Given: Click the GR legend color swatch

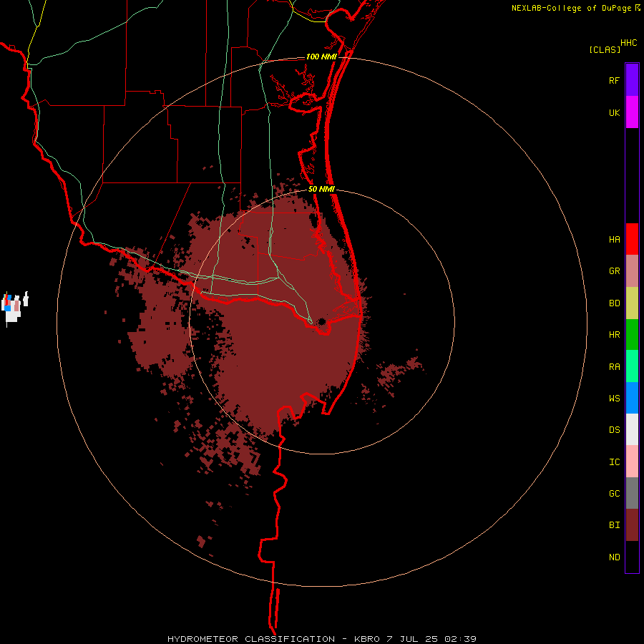Looking at the screenshot, I should click(x=632, y=271).
